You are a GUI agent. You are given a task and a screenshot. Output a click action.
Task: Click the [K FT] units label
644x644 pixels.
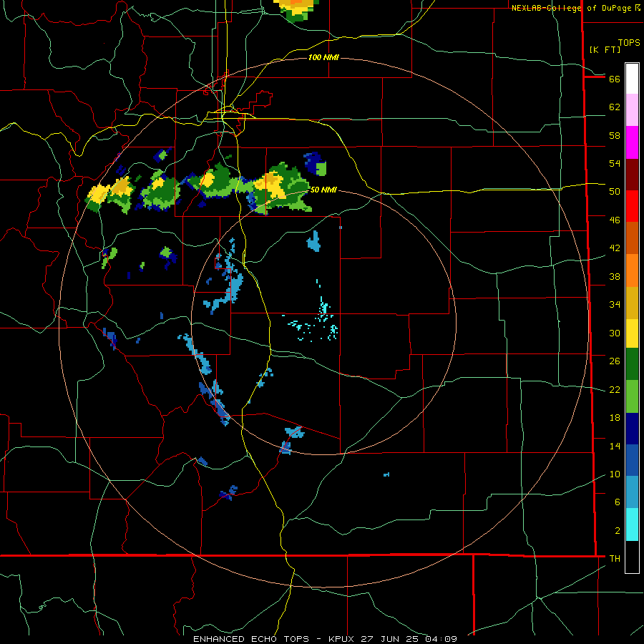click(x=605, y=49)
